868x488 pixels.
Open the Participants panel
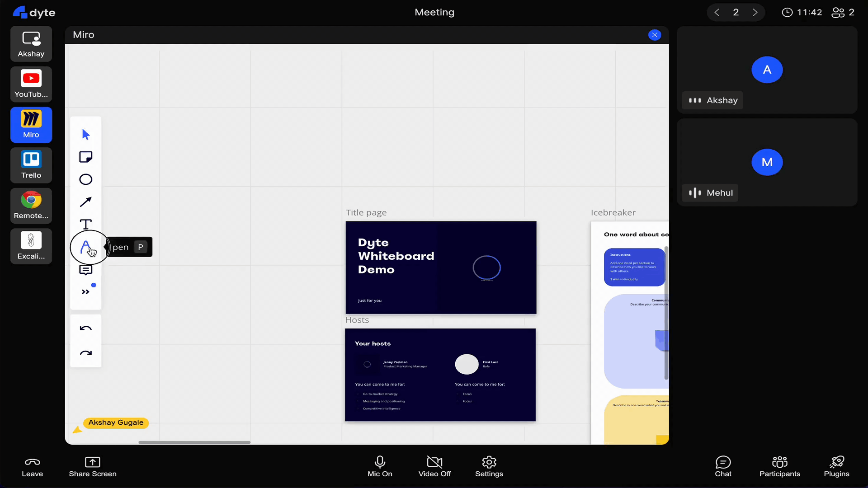pyautogui.click(x=780, y=467)
